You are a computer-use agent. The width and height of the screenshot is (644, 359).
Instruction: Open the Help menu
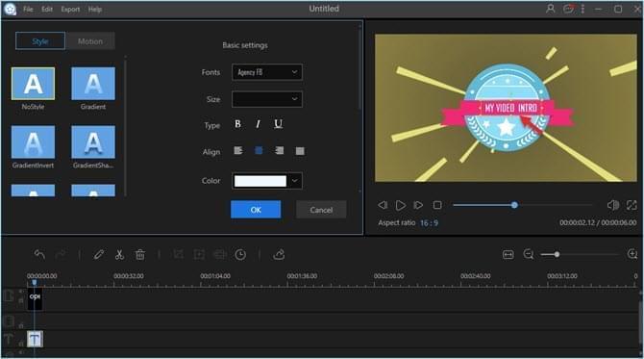click(95, 9)
